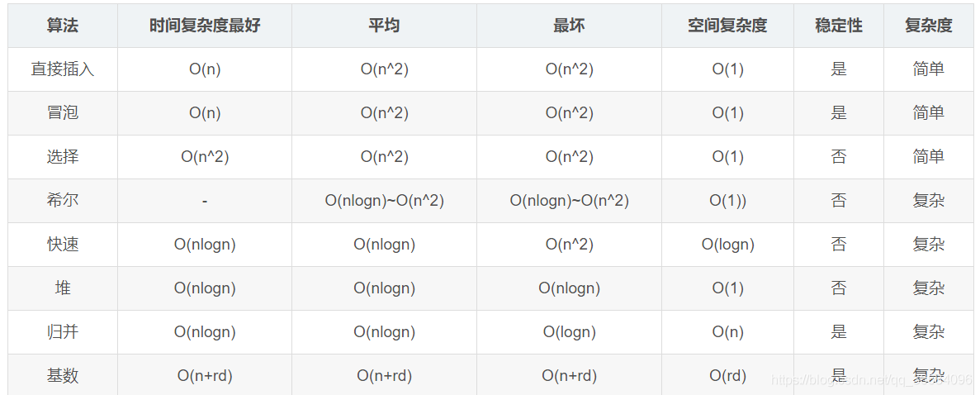Select the 直接插入 row label

pos(63,69)
